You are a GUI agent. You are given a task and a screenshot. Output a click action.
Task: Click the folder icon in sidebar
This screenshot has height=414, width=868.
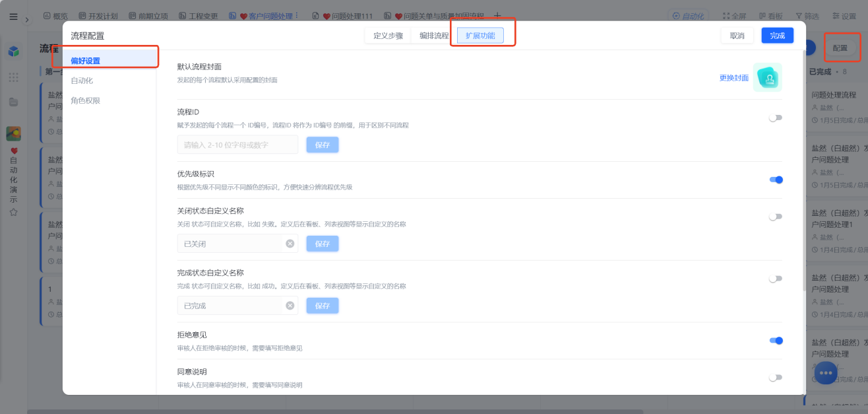13,102
